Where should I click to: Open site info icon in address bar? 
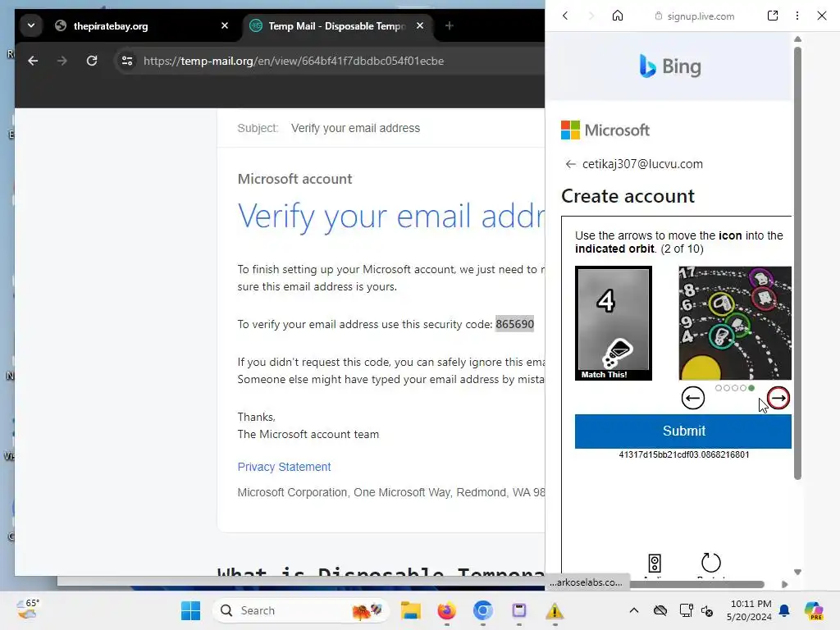(x=127, y=61)
